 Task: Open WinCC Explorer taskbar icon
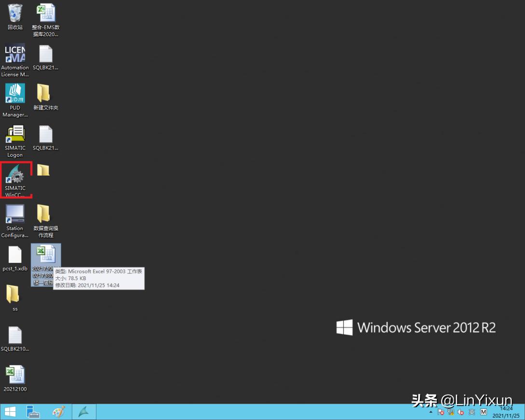[84, 412]
